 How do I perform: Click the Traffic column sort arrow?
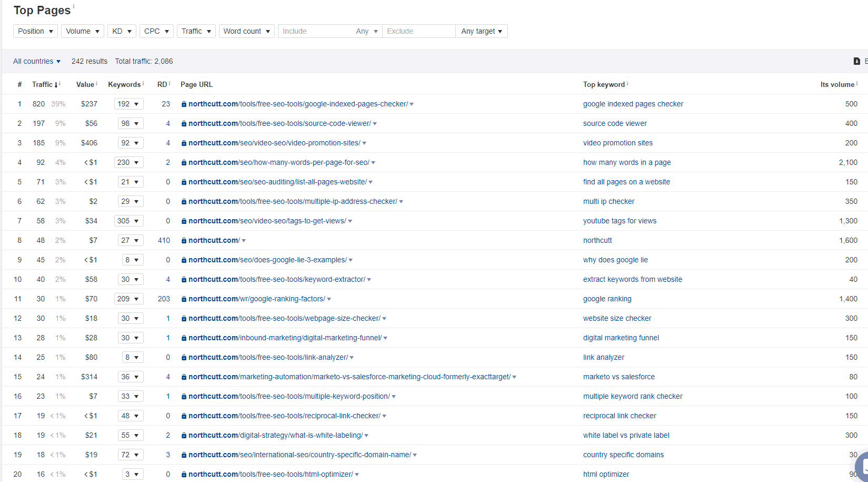click(57, 84)
